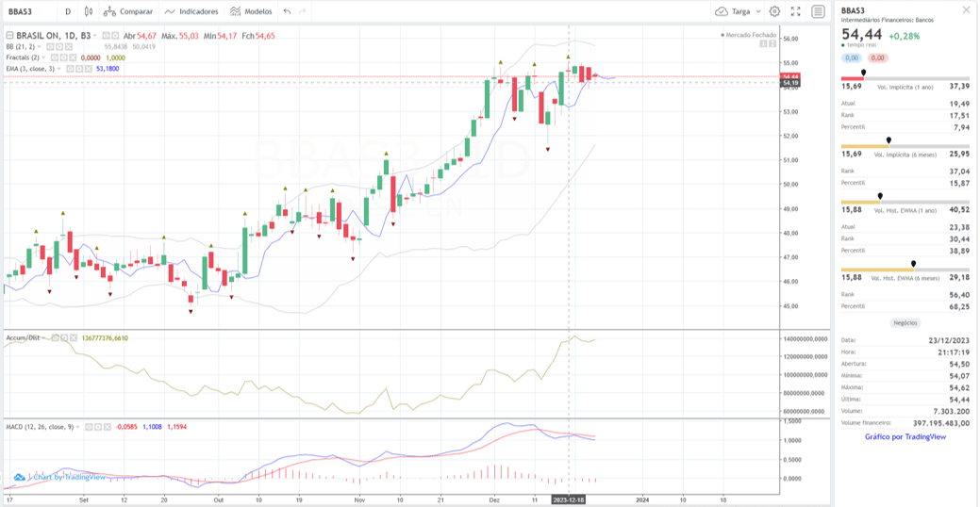Open the candlestick chart style selector
980x507 pixels.
click(x=88, y=11)
